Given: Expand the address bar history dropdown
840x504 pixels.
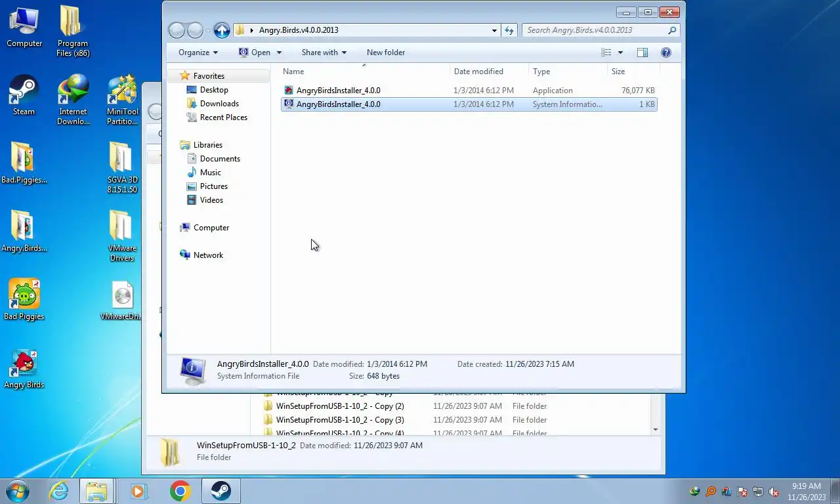Looking at the screenshot, I should click(494, 30).
